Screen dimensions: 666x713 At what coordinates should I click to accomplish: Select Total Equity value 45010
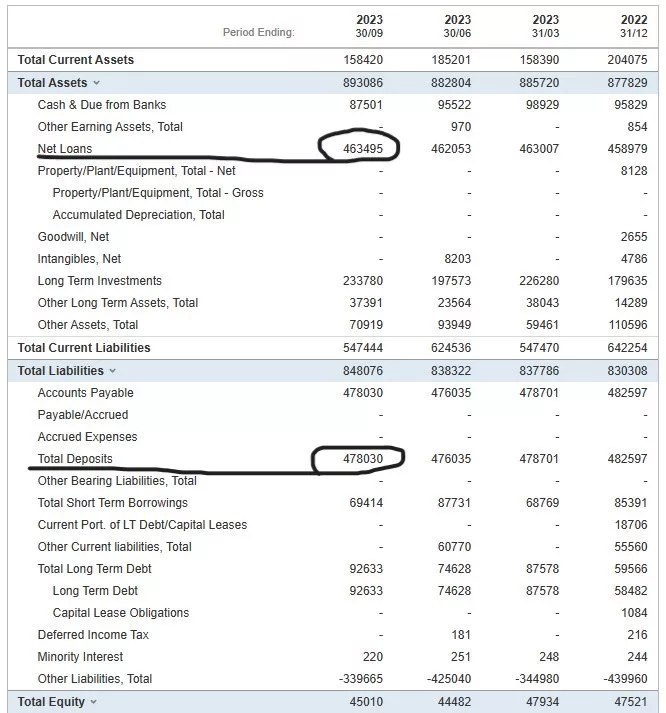click(366, 702)
